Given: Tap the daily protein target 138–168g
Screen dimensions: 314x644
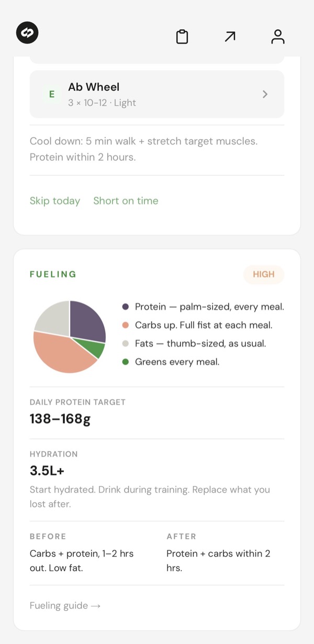Looking at the screenshot, I should (x=60, y=419).
